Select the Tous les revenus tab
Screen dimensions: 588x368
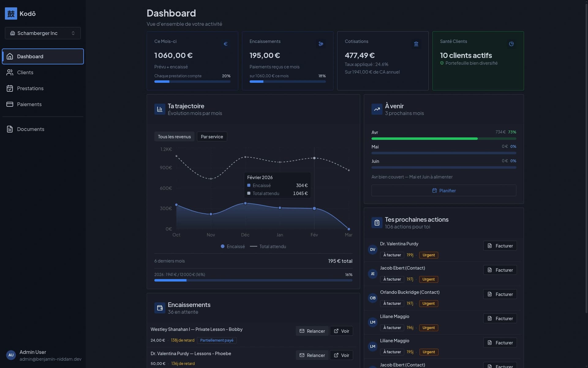pos(174,136)
